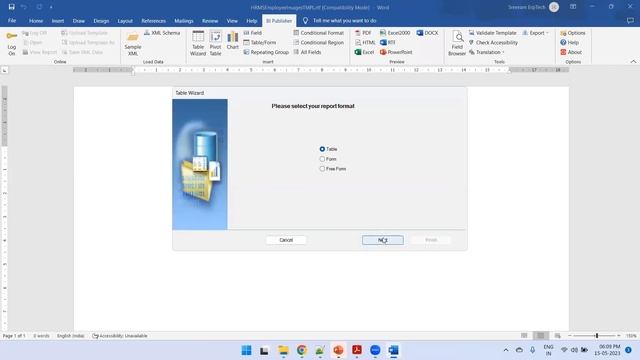The image size is (640, 360).
Task: Switch to the Home tab
Action: 36,20
